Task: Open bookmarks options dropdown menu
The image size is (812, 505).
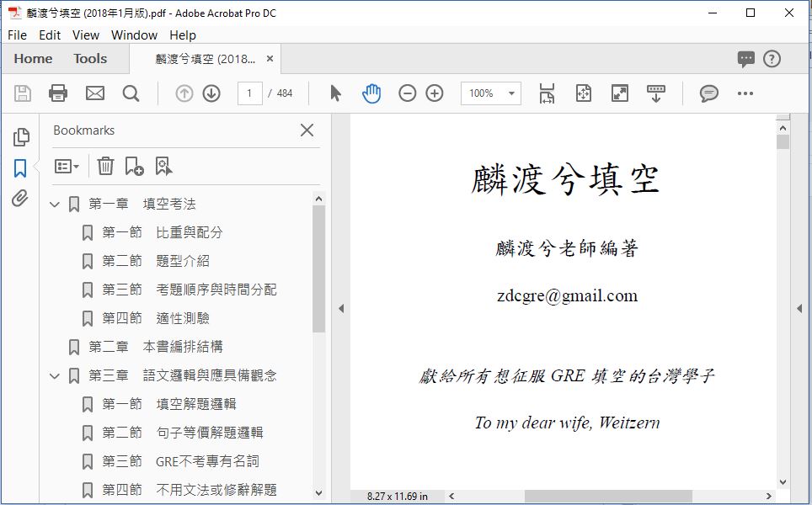Action: pos(67,166)
